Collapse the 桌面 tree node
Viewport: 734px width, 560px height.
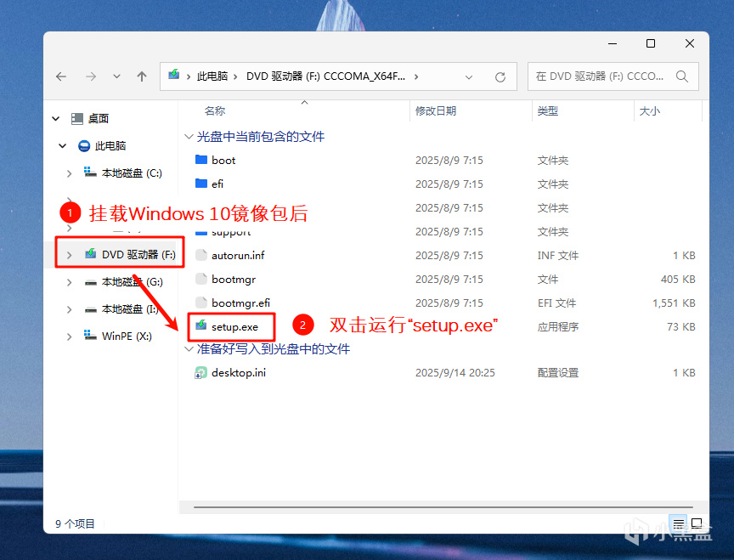point(56,118)
